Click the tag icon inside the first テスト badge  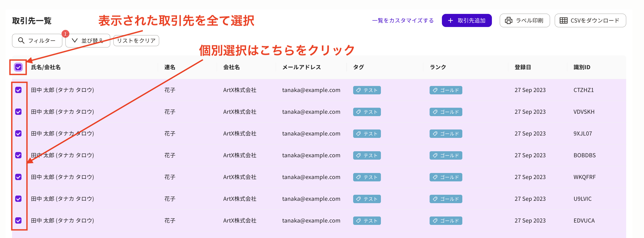click(359, 90)
